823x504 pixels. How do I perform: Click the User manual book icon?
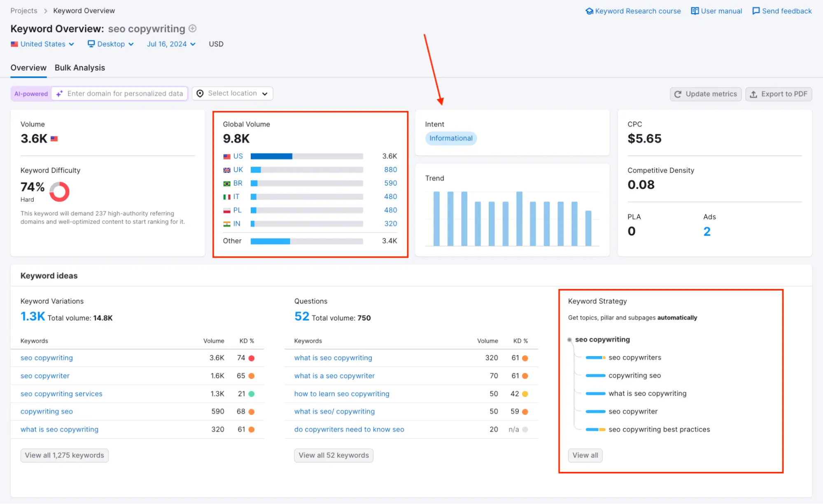695,11
